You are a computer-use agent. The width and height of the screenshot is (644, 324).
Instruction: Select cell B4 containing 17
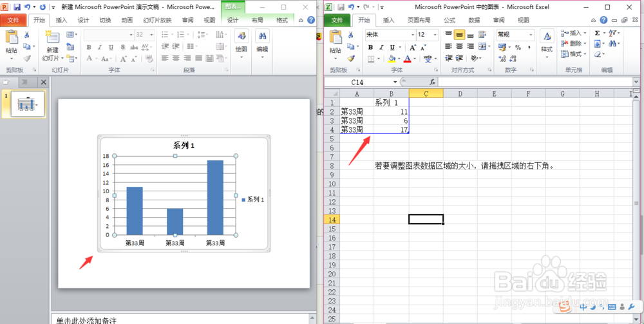click(392, 129)
